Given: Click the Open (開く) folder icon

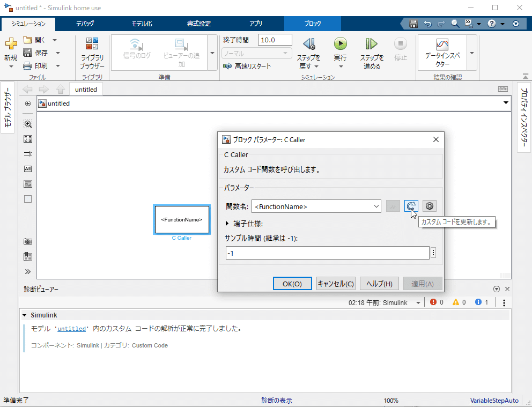Looking at the screenshot, I should click(27, 40).
